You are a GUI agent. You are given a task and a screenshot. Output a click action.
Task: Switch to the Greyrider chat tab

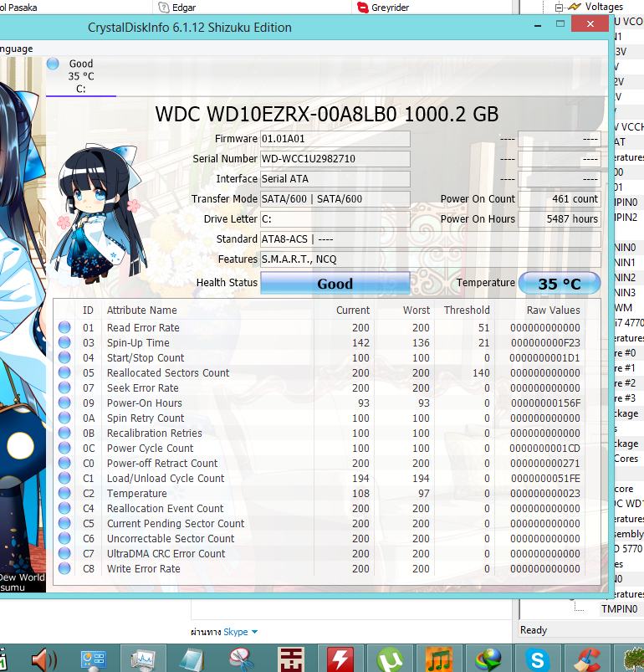point(383,8)
